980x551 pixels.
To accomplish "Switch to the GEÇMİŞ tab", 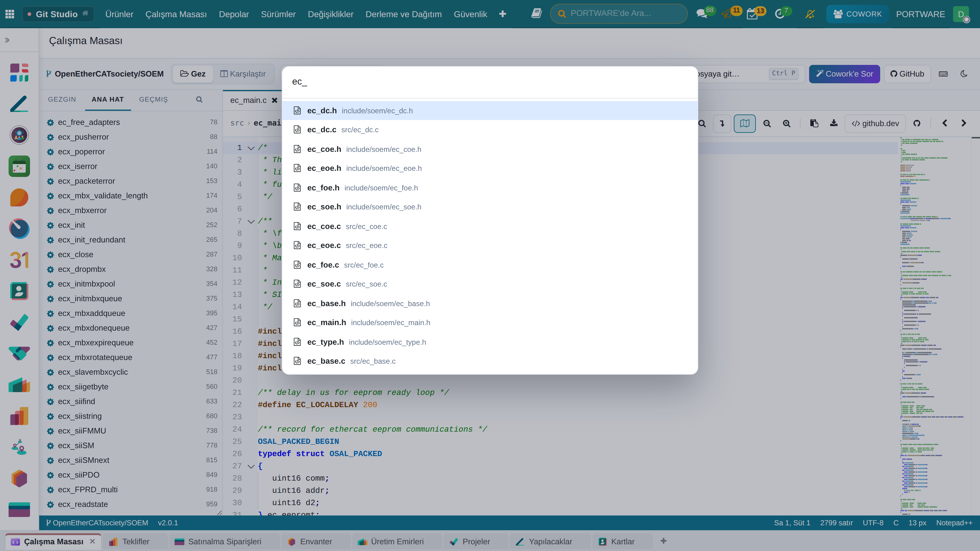I will [153, 99].
